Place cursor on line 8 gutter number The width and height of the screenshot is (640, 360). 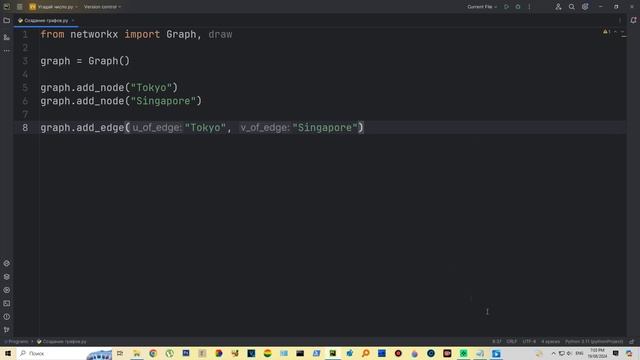(25, 128)
